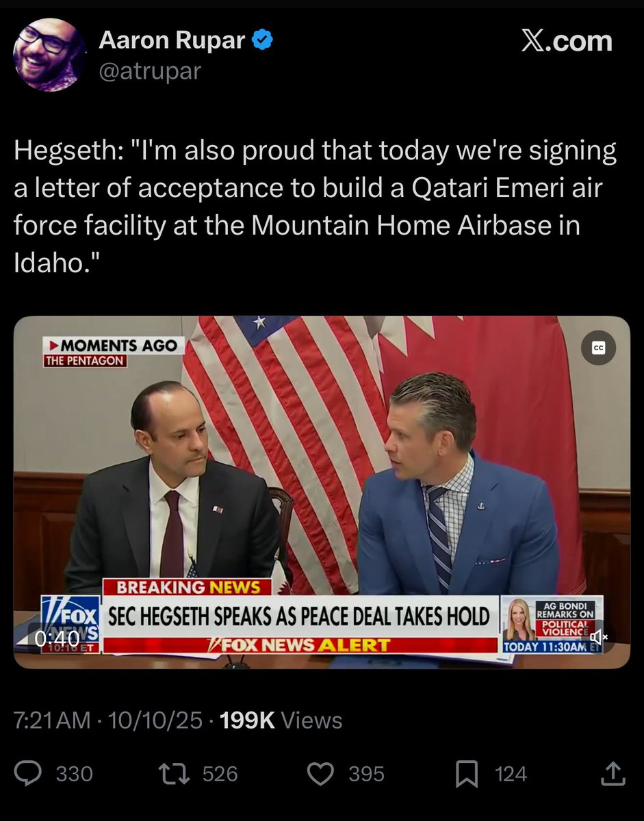Click the Aaron Rupar display name
The image size is (644, 821).
[172, 41]
